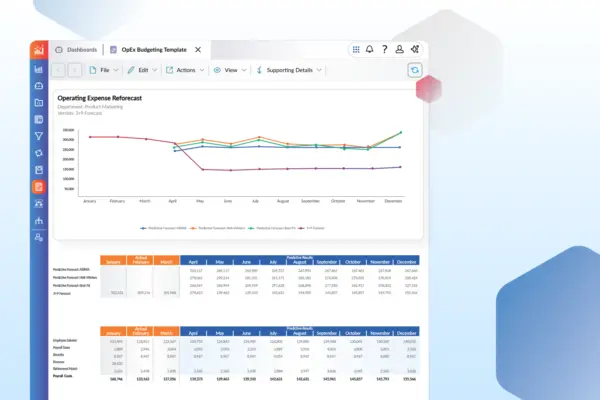Click the bold 'Payroll Costs' total row label
This screenshot has width=600, height=400.
(x=62, y=376)
